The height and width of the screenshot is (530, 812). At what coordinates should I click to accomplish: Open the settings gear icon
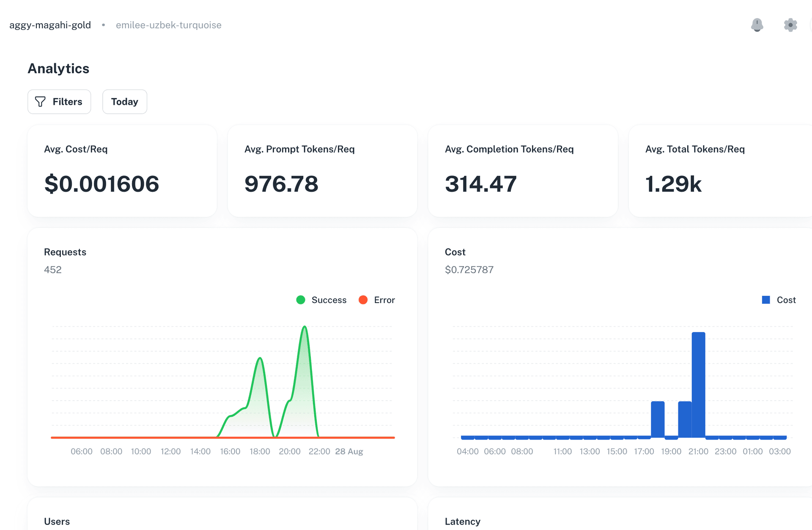[x=790, y=25]
